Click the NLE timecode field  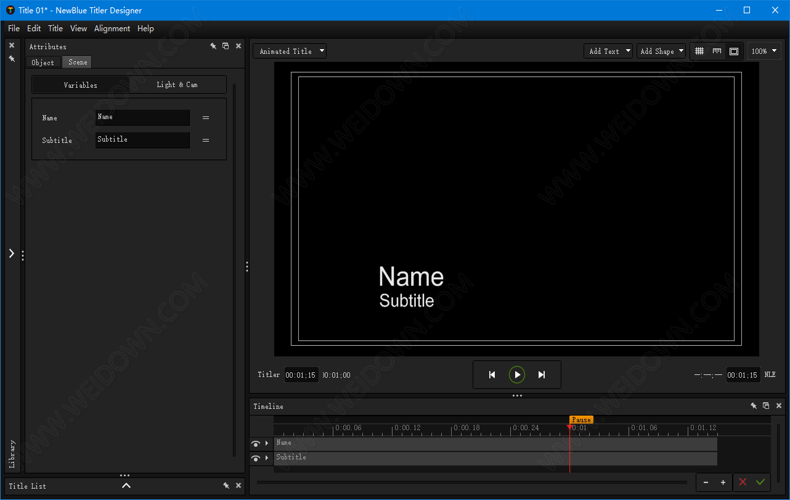(x=742, y=375)
